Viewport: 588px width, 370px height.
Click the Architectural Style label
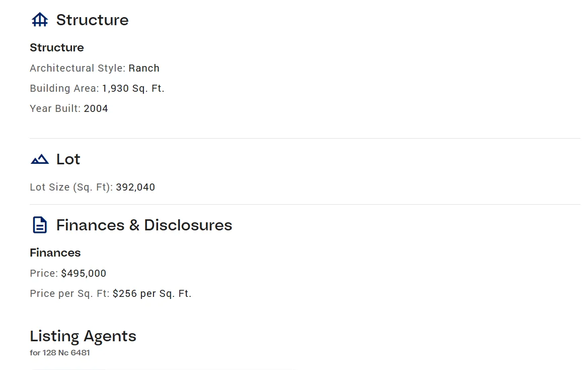78,68
